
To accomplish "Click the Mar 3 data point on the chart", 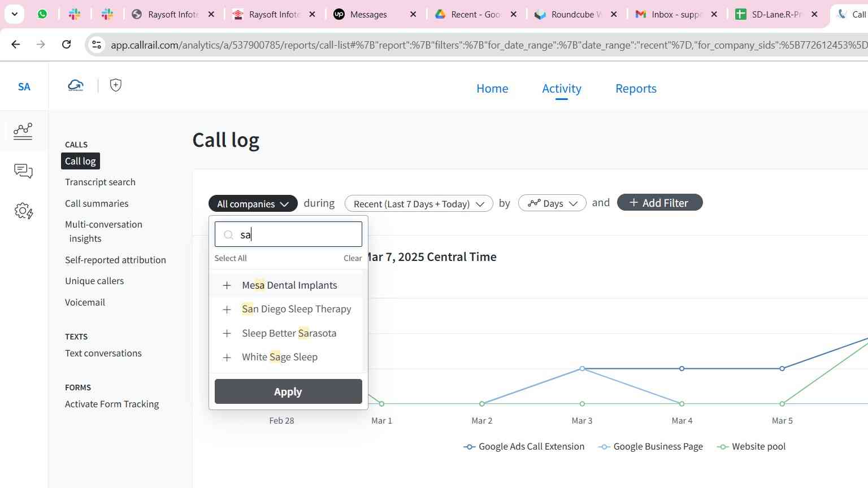I will [x=582, y=368].
